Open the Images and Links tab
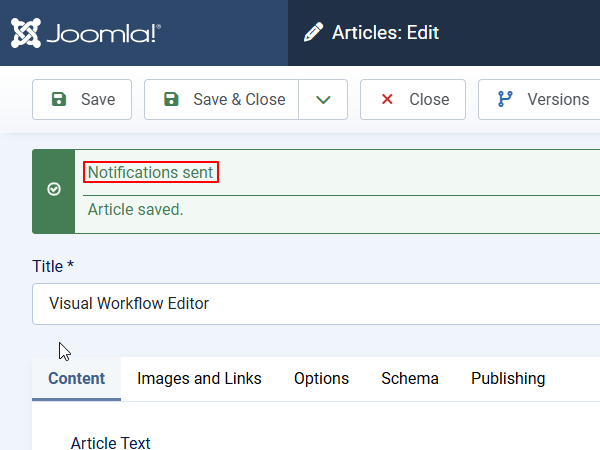The height and width of the screenshot is (450, 600). pyautogui.click(x=199, y=378)
